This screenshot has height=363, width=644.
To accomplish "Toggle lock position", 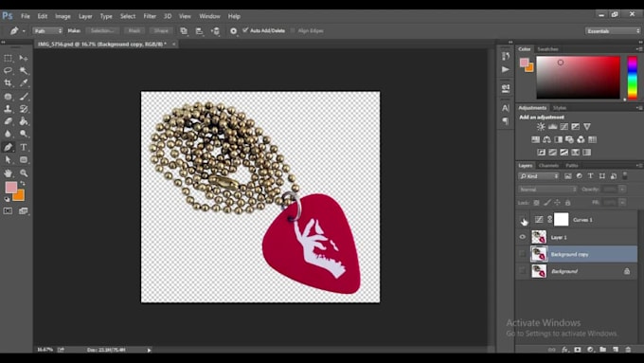I will 557,202.
